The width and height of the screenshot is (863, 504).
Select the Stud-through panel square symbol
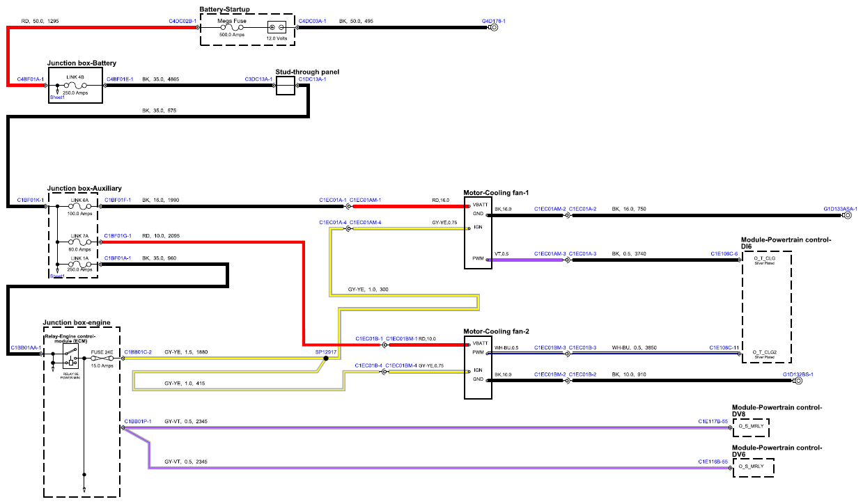pos(286,86)
